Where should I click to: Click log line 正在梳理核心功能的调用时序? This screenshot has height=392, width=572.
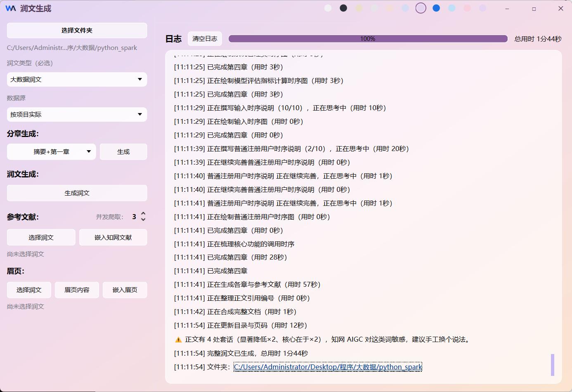click(234, 244)
